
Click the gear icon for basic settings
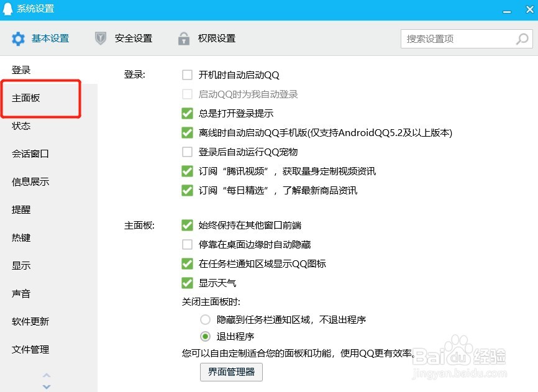pos(18,39)
